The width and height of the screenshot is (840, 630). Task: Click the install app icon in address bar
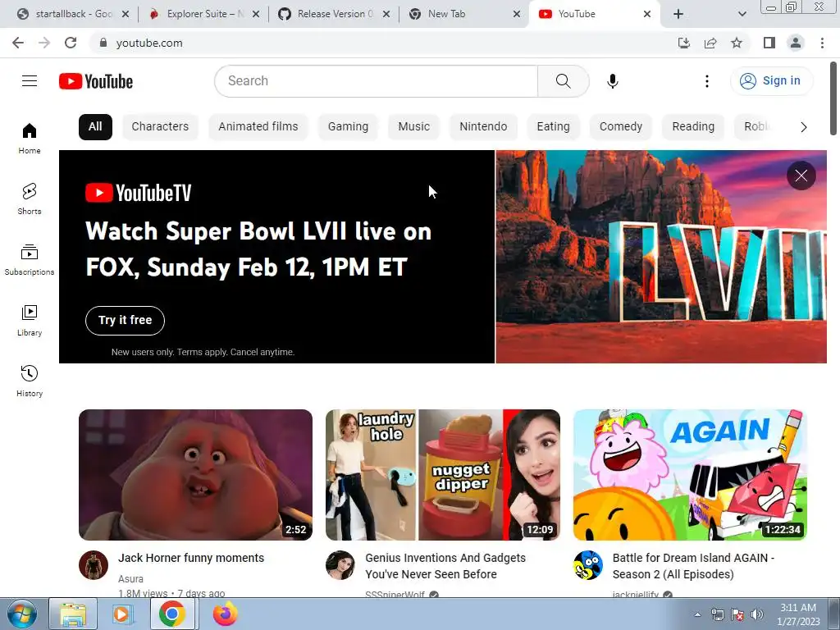pos(684,43)
